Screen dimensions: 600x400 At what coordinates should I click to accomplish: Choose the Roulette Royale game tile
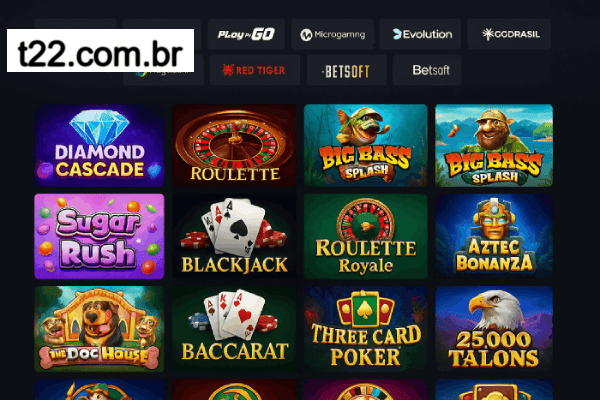[365, 236]
